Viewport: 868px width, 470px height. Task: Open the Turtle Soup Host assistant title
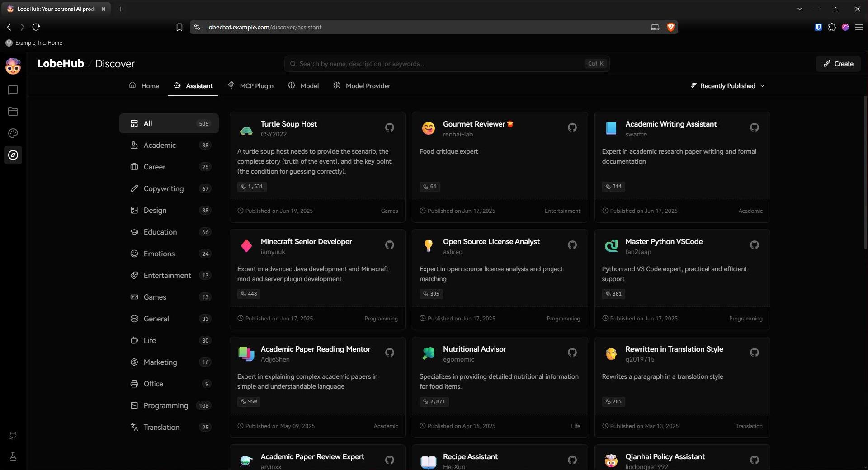(x=288, y=124)
